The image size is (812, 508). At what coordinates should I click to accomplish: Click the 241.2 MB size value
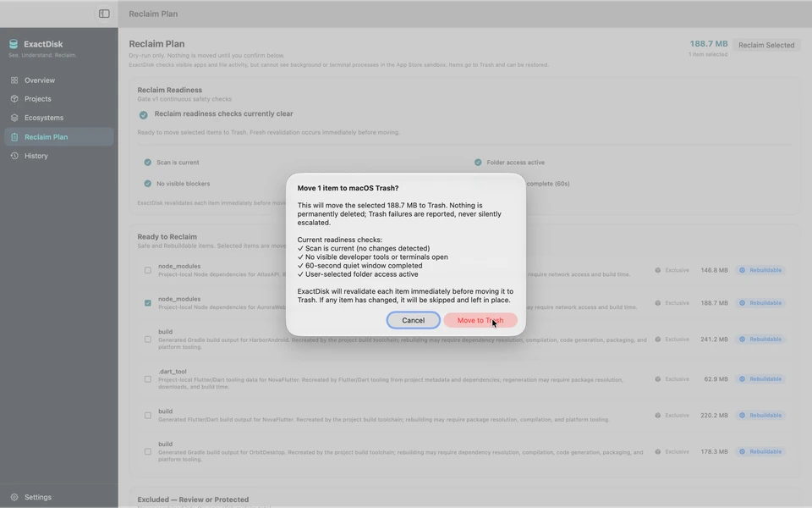(x=714, y=339)
